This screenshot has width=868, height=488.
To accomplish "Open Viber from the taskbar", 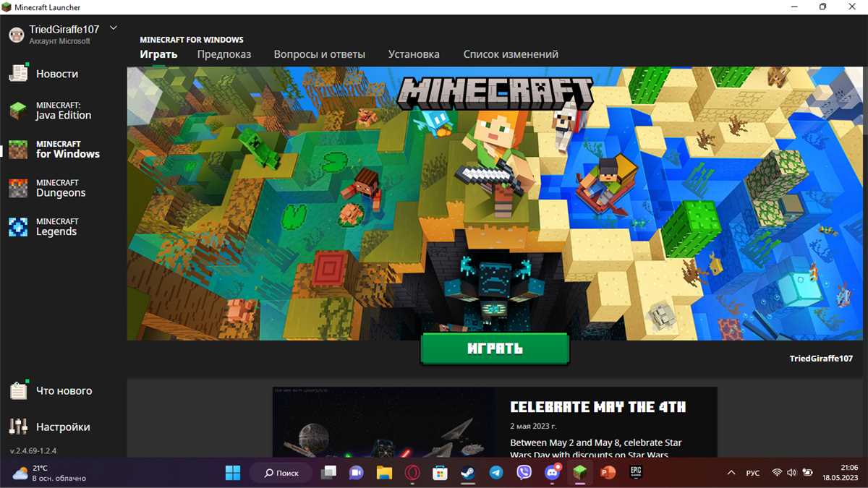I will [524, 473].
